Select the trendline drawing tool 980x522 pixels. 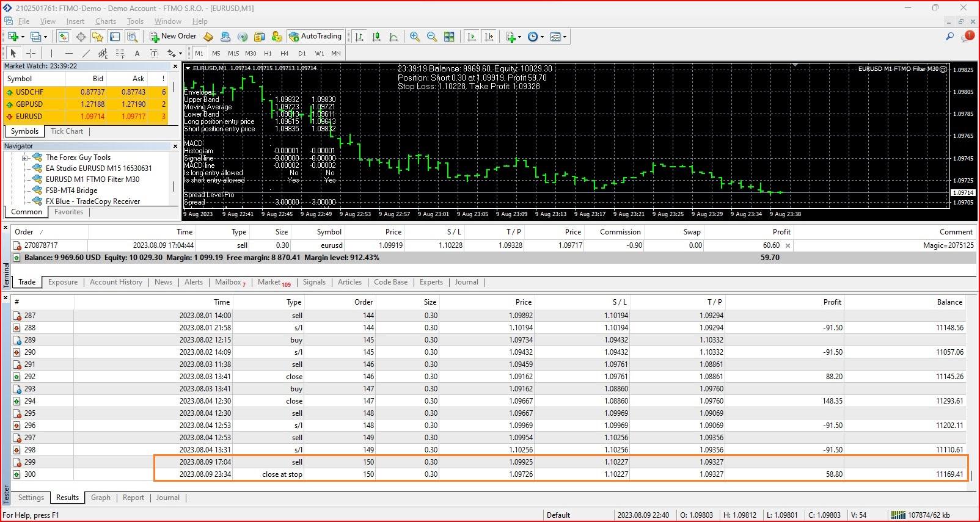point(86,53)
